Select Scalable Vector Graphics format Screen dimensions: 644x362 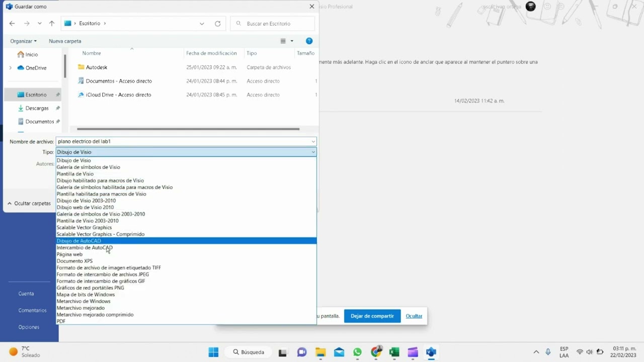(186, 227)
